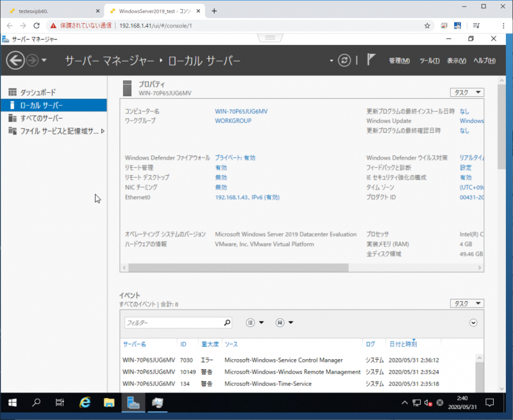Viewport: 513px width, 420px height.
Task: Click Ethernet0 192.168.1.43 link
Action: [x=248, y=197]
